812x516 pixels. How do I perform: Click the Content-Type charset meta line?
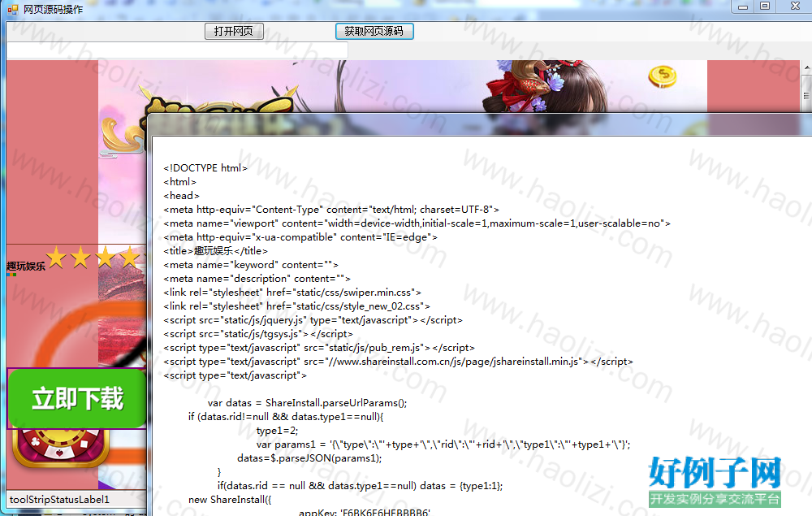[x=331, y=210]
